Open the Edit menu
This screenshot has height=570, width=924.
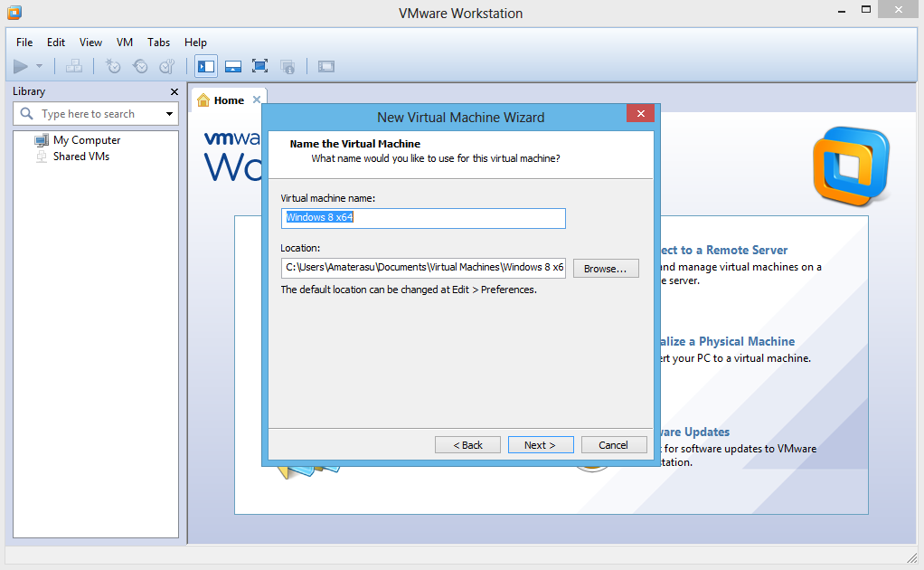pyautogui.click(x=56, y=43)
